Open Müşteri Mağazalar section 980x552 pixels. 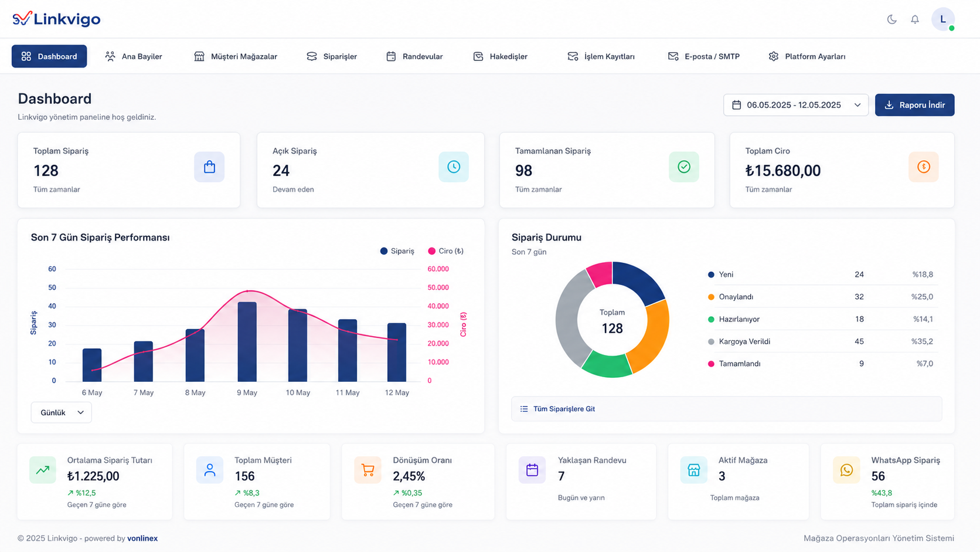236,56
